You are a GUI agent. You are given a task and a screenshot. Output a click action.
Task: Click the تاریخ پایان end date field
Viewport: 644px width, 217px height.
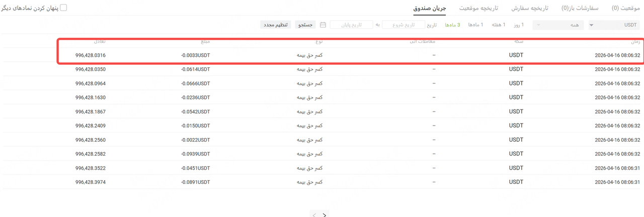352,25
